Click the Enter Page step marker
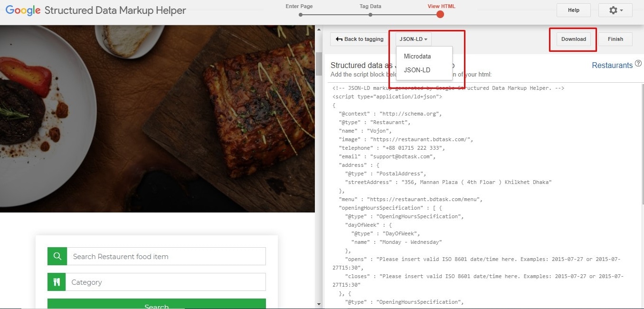 pos(300,15)
